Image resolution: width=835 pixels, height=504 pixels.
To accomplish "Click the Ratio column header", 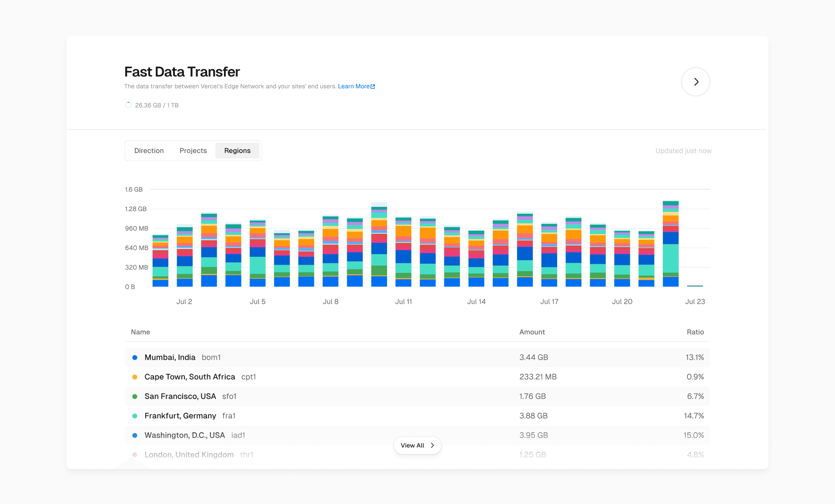I will pos(695,332).
